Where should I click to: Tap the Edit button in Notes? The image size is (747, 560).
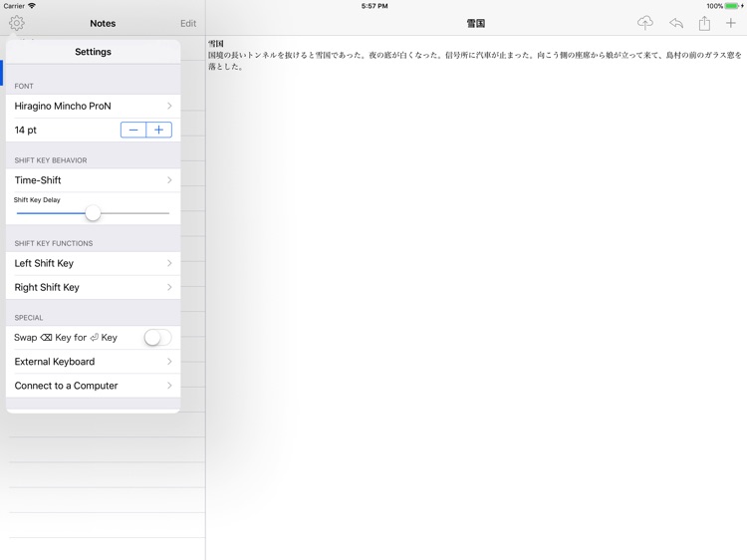point(188,23)
